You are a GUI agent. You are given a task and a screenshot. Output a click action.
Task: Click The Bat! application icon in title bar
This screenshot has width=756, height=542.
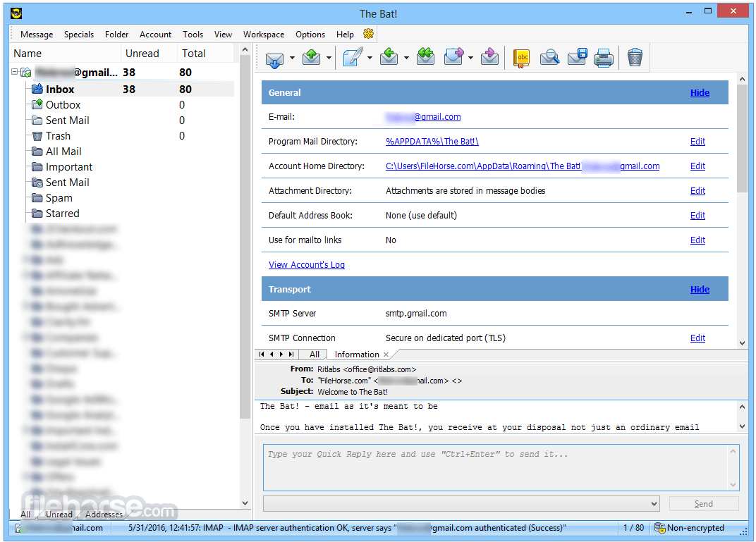16,13
